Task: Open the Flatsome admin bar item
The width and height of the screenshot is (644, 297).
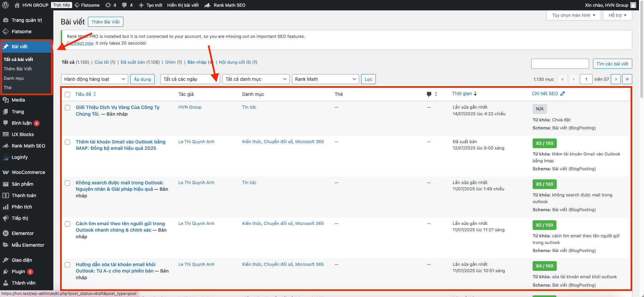Action: point(87,5)
